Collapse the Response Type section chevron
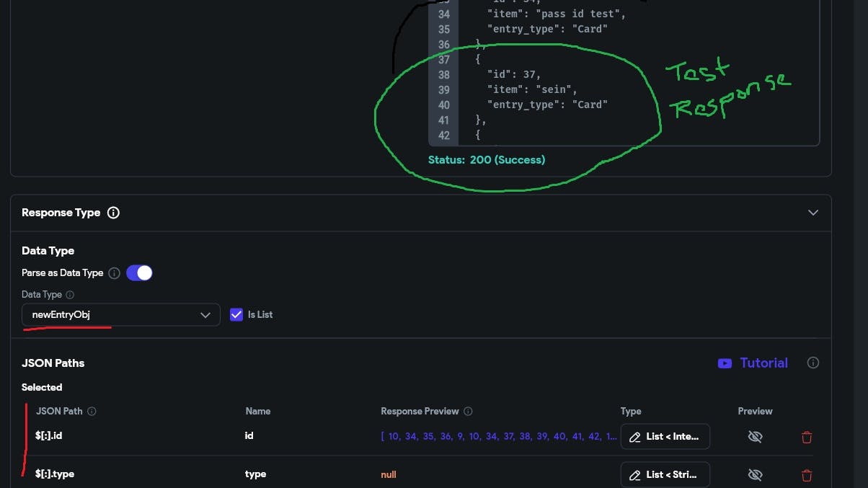The width and height of the screenshot is (868, 488). click(812, 213)
